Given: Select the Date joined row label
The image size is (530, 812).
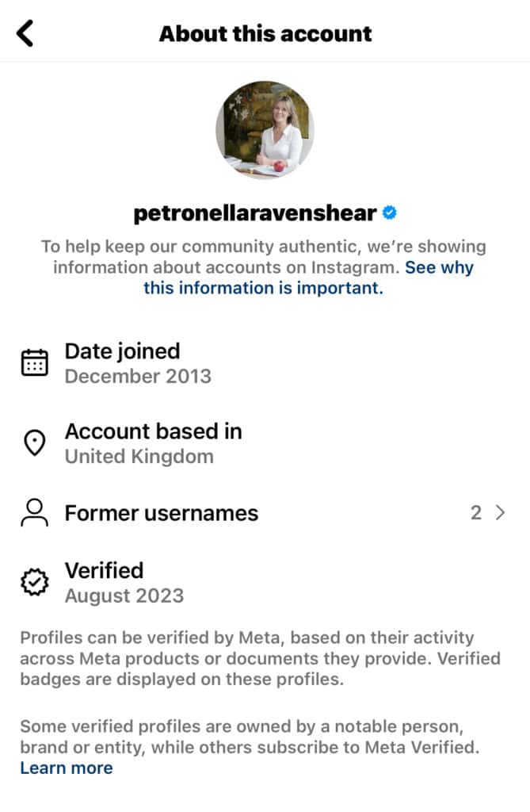Looking at the screenshot, I should pos(122,351).
